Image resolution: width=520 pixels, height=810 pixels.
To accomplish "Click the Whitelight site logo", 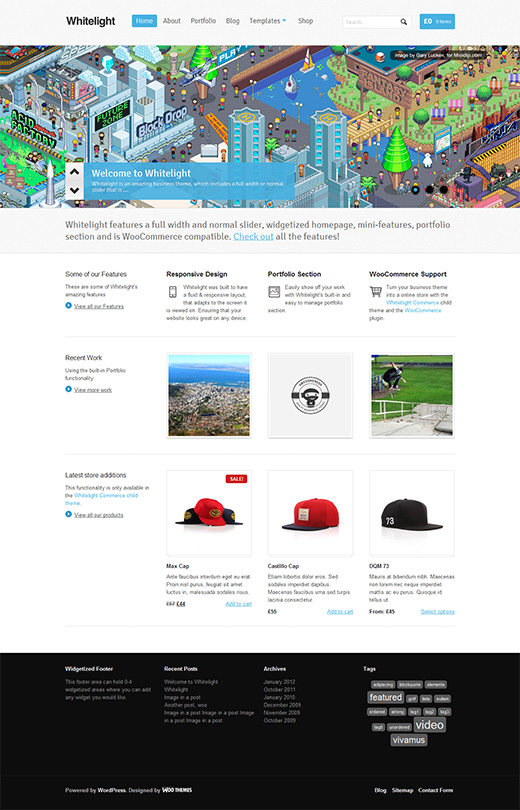I will [91, 21].
